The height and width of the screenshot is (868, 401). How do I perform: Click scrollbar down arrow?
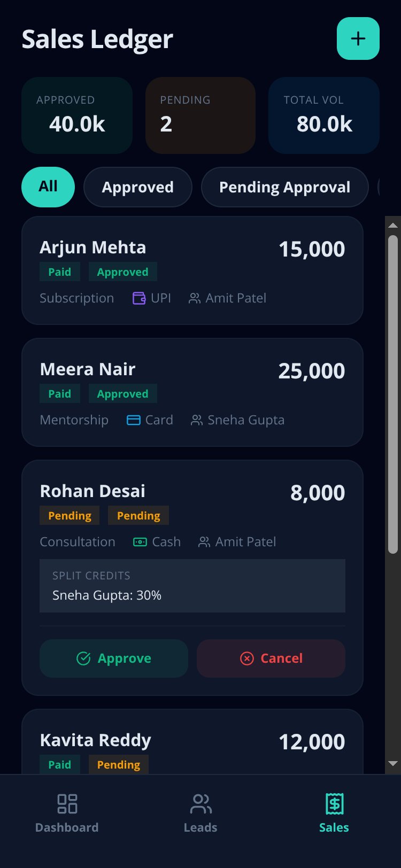click(393, 764)
